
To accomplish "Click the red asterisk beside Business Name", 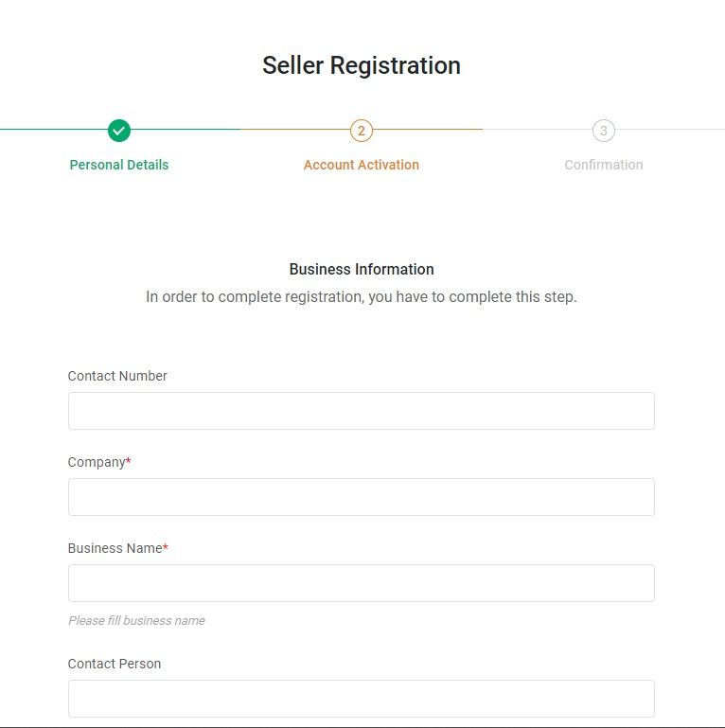I will coord(166,547).
